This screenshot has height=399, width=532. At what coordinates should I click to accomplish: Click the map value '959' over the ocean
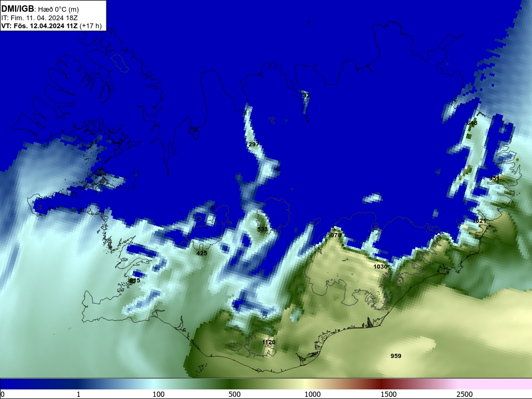coord(396,356)
